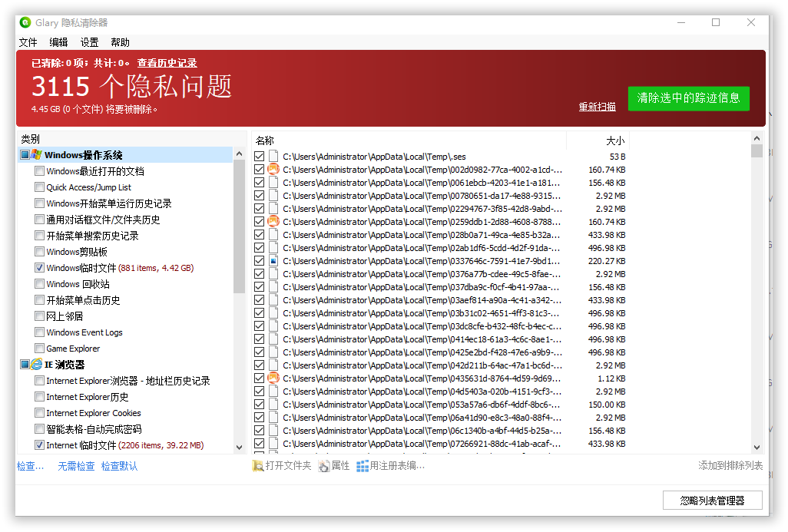Open the 文件 menu
The width and height of the screenshot is (788, 532).
click(28, 42)
